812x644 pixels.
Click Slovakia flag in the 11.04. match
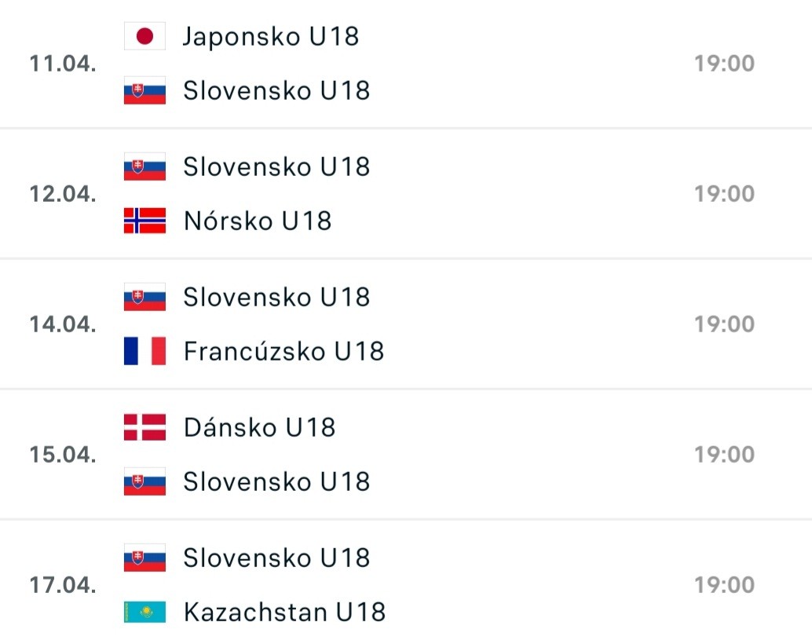144,91
